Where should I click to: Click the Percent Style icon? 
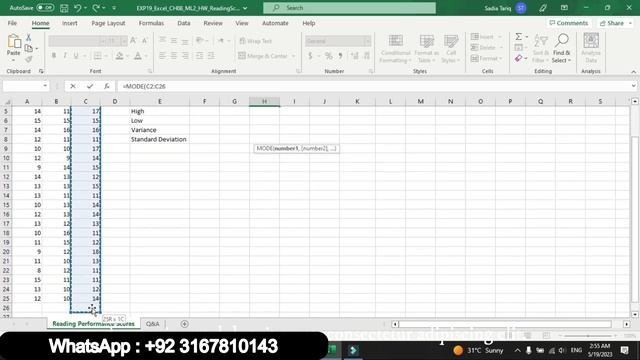point(328,56)
